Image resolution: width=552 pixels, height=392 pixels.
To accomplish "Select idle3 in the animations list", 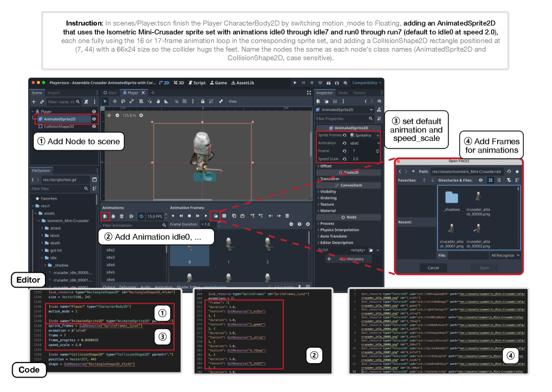I will point(110,257).
